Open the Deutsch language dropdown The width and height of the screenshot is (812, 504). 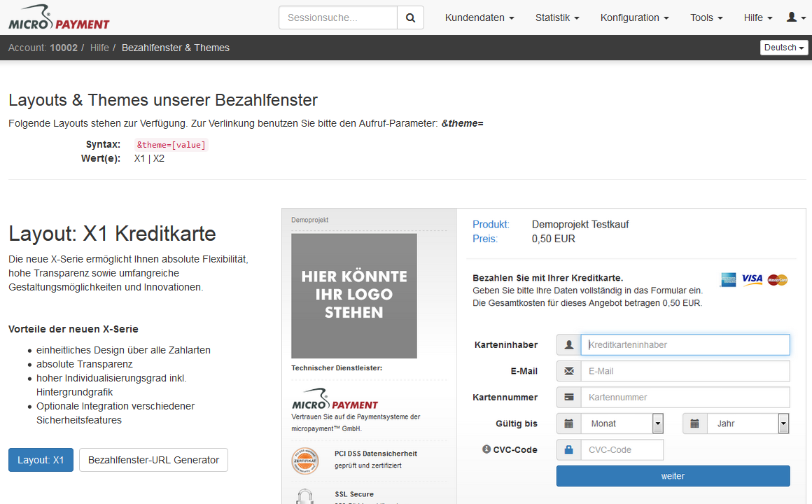[784, 48]
